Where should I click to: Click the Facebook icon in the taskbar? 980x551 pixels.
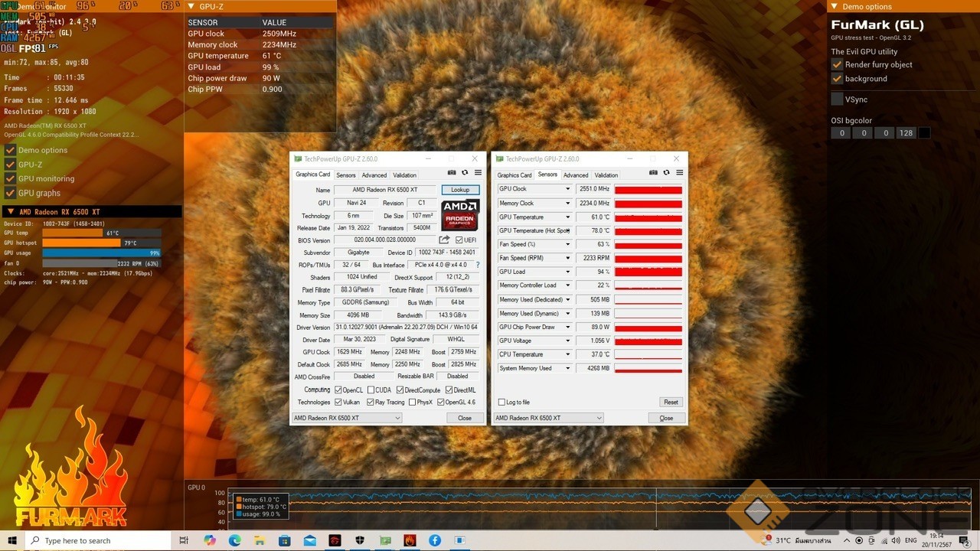pos(435,540)
